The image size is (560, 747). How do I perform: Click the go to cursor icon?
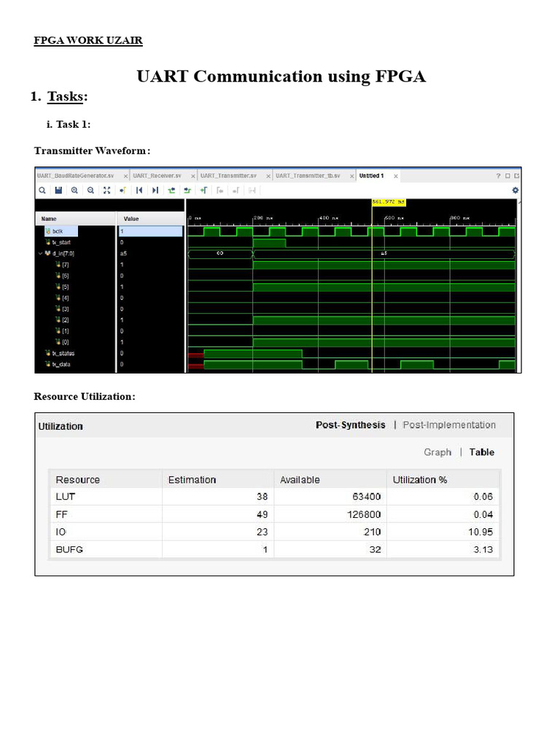coord(122,190)
